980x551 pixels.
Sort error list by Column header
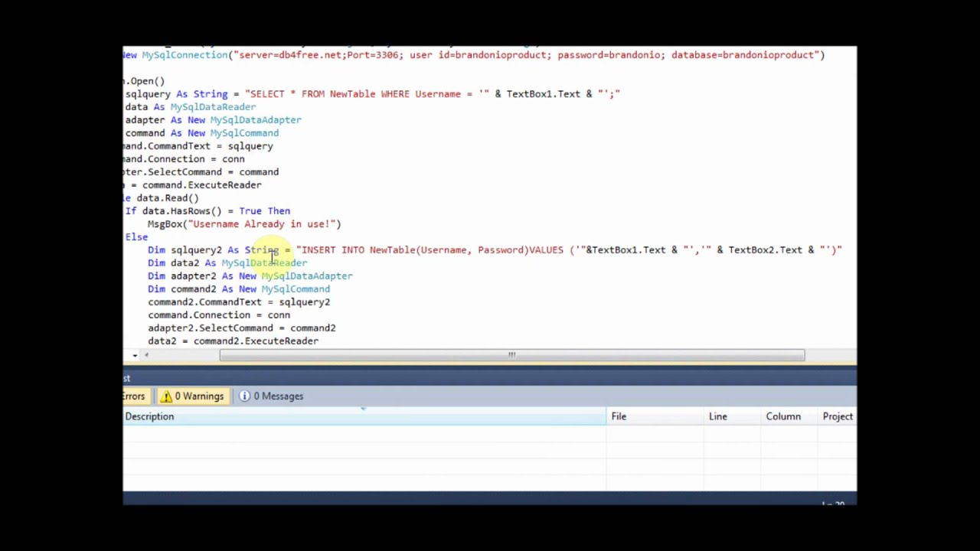(x=789, y=416)
